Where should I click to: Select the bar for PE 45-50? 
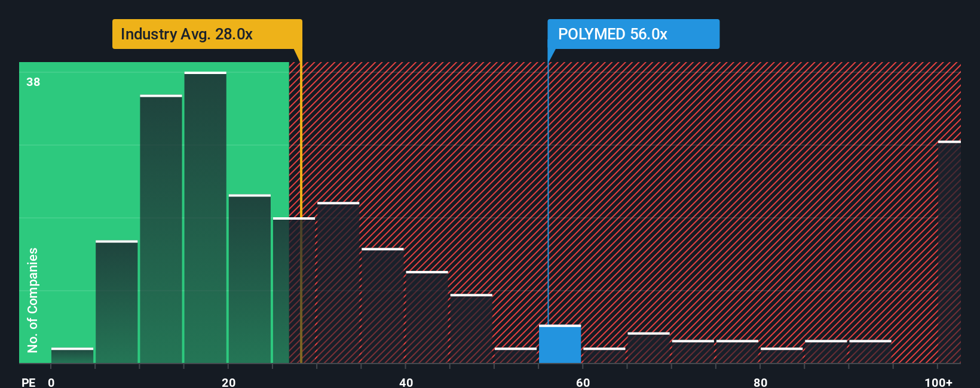pyautogui.click(x=471, y=328)
